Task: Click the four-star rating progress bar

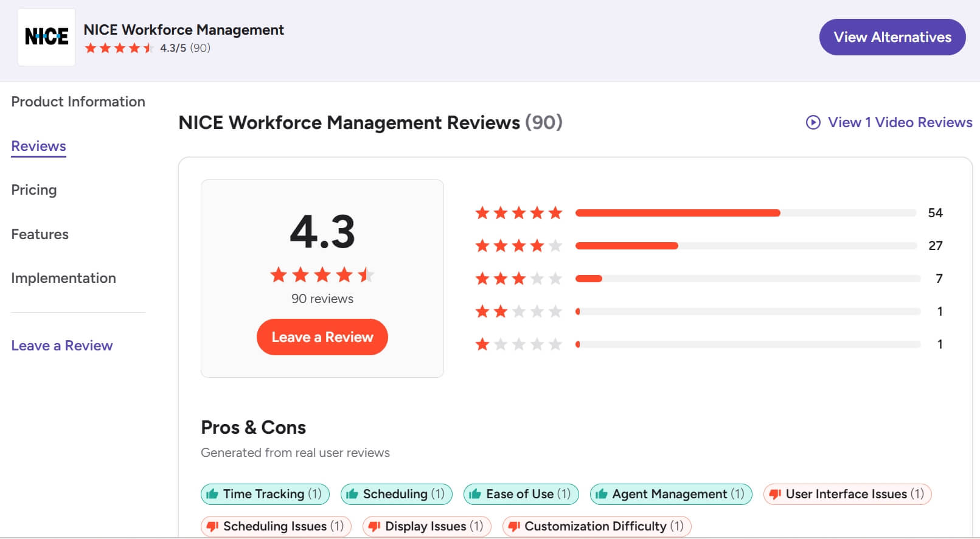Action: (745, 246)
